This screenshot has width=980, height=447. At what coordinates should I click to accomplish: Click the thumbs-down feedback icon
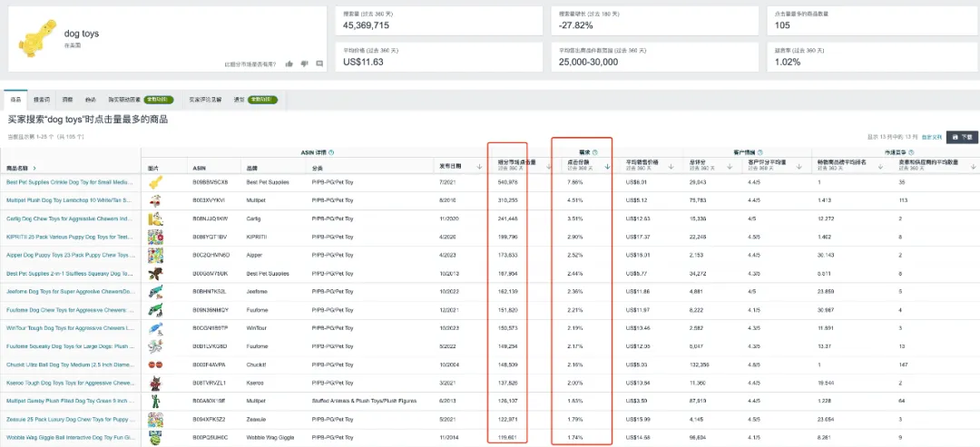(x=304, y=63)
